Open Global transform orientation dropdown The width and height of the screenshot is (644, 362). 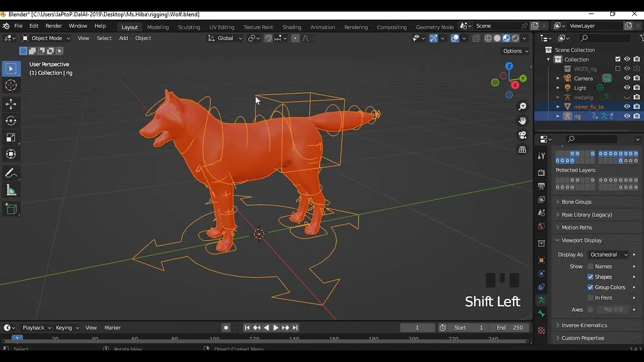pyautogui.click(x=225, y=38)
